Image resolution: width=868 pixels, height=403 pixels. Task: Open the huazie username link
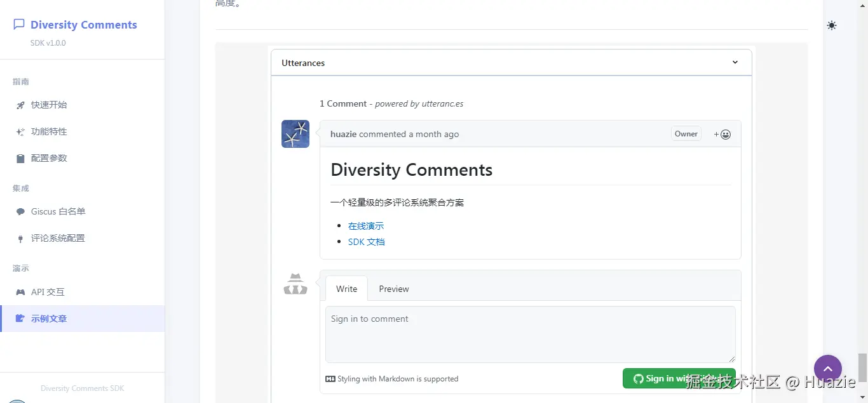click(343, 135)
